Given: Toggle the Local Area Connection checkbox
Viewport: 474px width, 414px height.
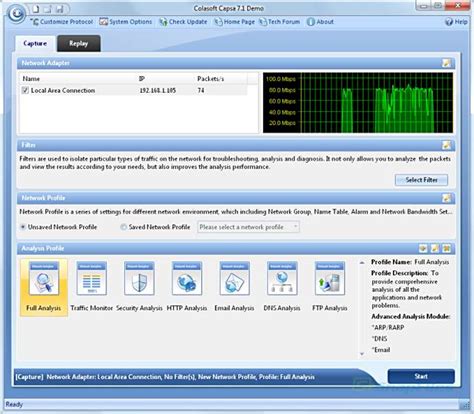Looking at the screenshot, I should pyautogui.click(x=25, y=90).
